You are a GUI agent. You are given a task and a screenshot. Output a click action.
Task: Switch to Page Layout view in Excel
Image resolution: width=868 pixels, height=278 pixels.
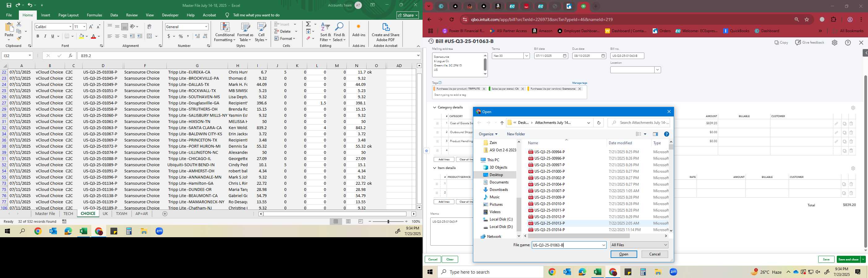click(x=348, y=221)
